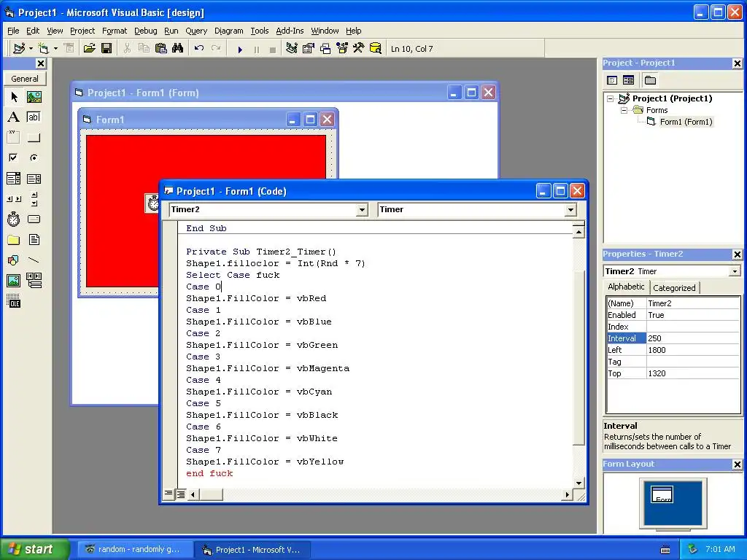This screenshot has width=747, height=560.
Task: Open the File menu
Action: (x=13, y=31)
